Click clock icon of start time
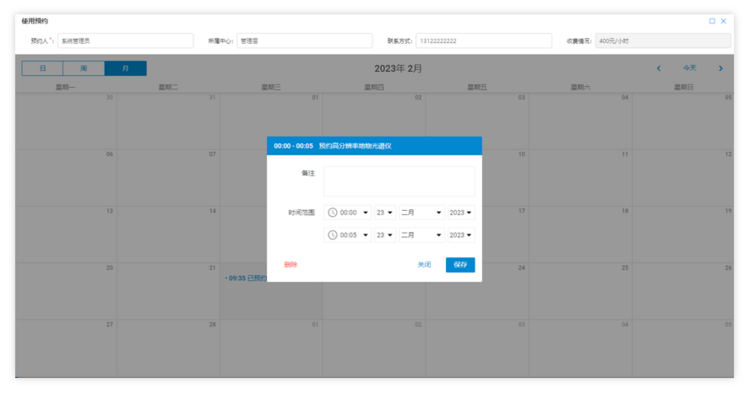The image size is (750, 394). coord(332,212)
